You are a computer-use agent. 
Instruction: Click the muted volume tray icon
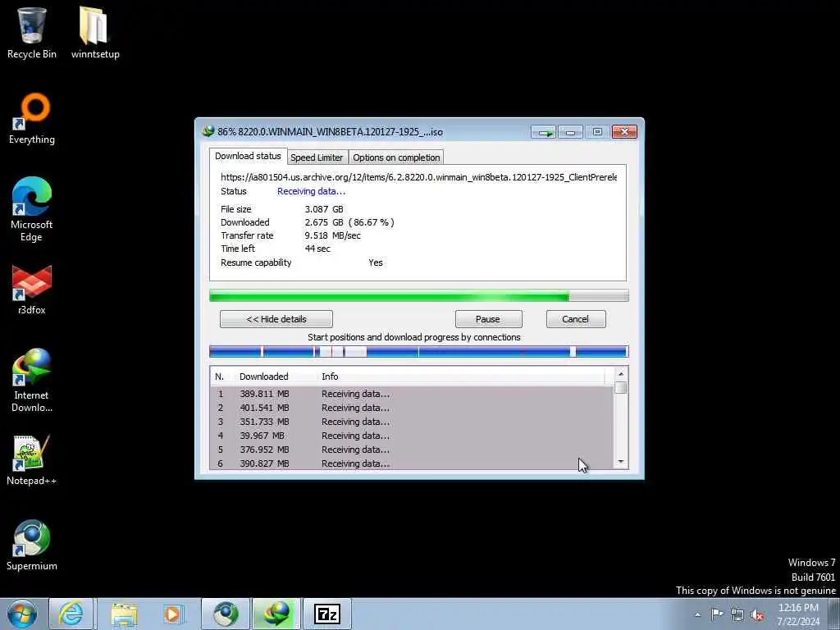point(757,614)
